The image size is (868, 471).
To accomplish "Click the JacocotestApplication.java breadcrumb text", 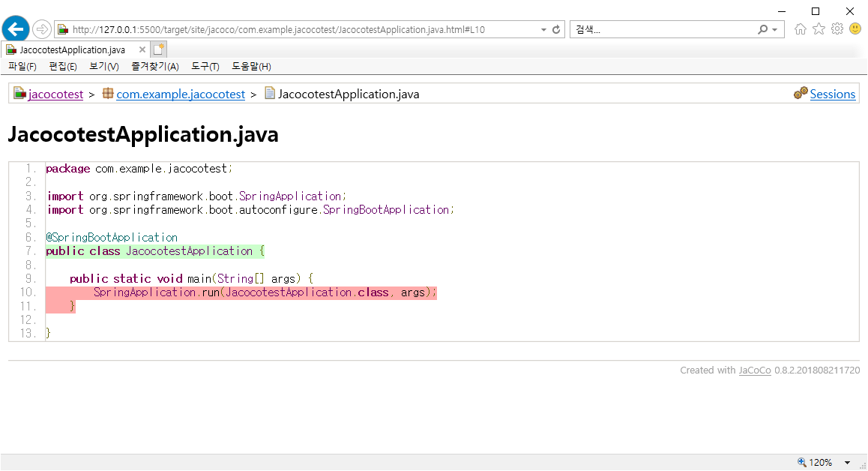I will tap(349, 94).
